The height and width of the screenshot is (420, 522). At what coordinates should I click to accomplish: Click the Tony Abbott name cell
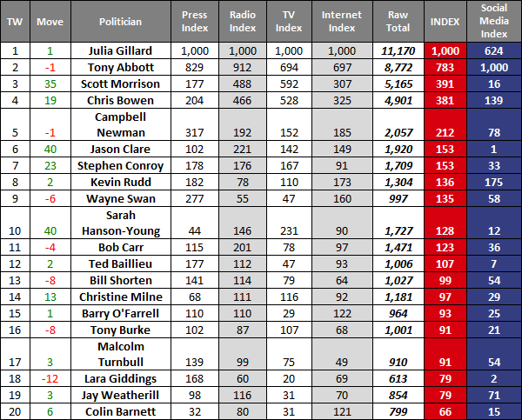coord(120,68)
